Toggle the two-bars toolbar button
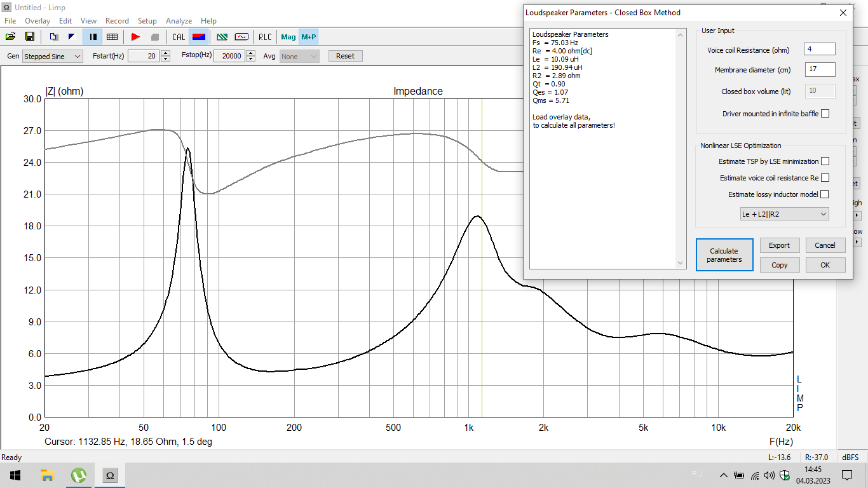Viewport: 868px width, 488px height. (x=92, y=37)
